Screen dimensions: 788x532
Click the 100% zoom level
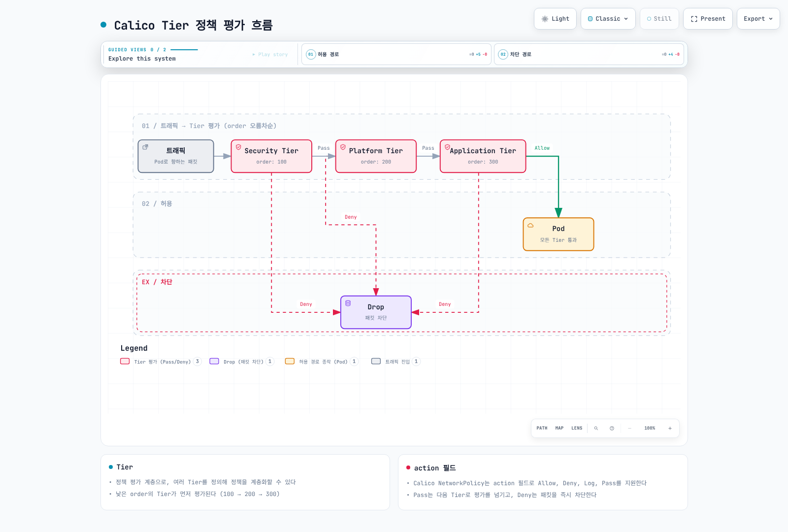(650, 428)
